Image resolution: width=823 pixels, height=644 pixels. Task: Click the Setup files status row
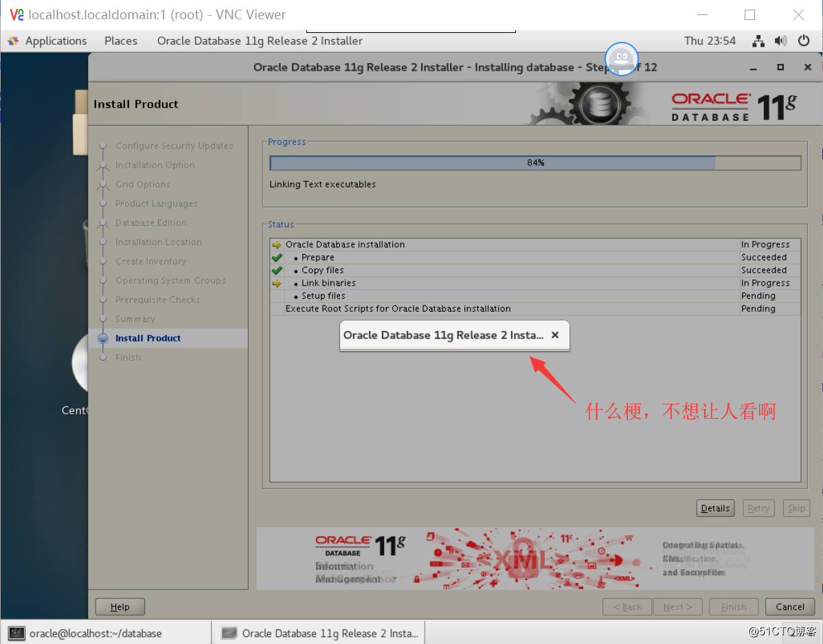(535, 296)
